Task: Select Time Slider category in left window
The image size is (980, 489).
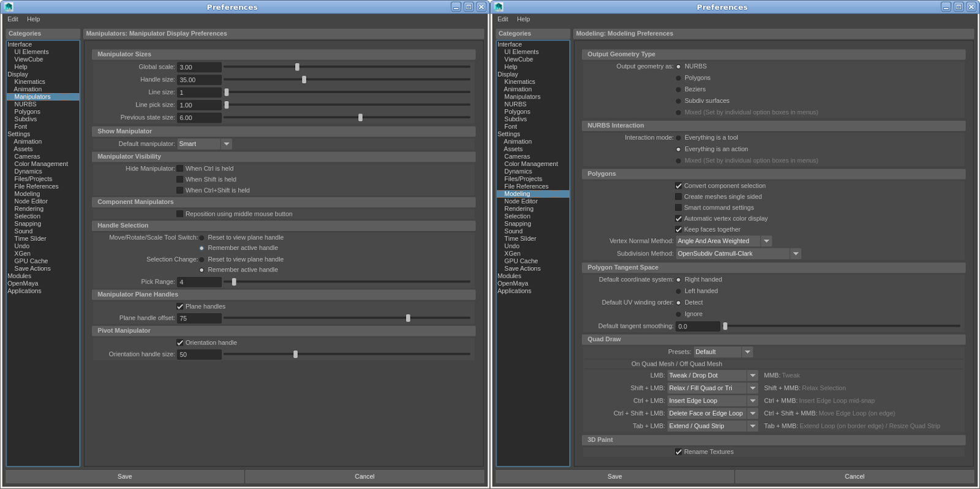Action: pyautogui.click(x=30, y=239)
